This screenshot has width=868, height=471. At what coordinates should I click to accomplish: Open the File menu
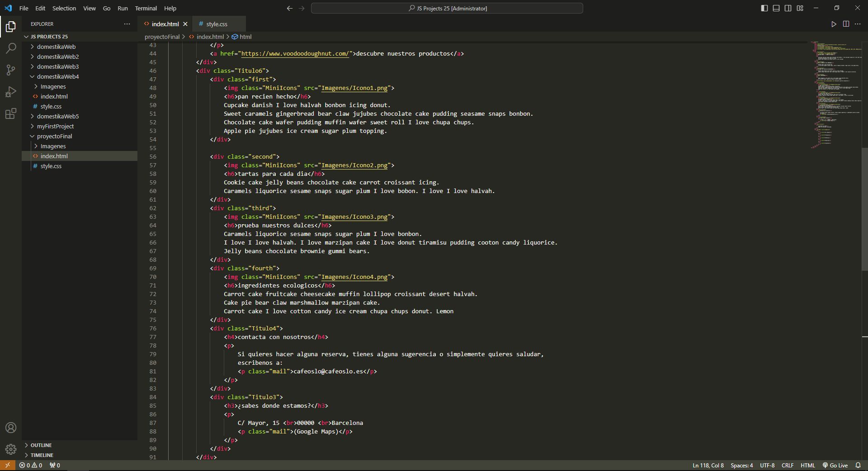[24, 8]
